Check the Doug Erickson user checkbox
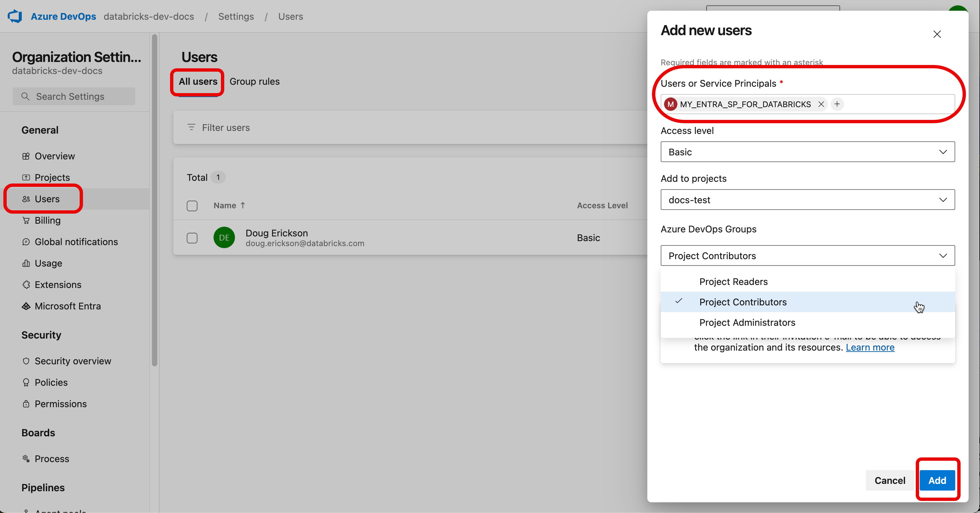This screenshot has height=513, width=980. (x=192, y=237)
